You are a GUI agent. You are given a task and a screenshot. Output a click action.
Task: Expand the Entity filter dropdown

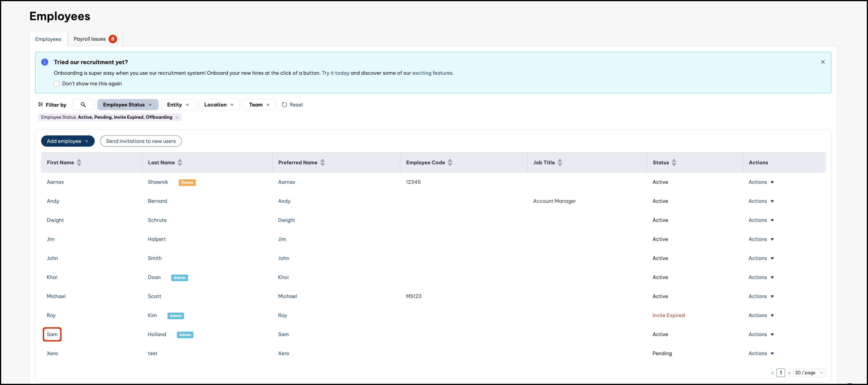[x=178, y=105]
